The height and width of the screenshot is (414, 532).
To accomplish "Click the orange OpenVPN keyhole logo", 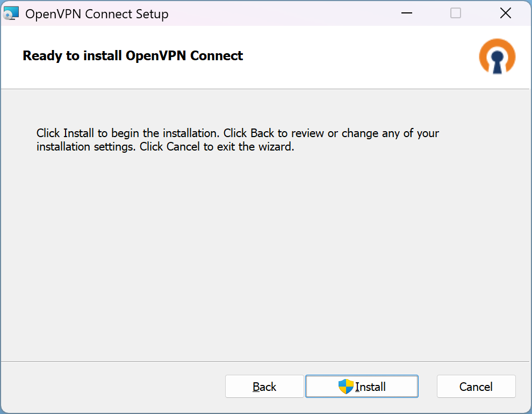I will [497, 56].
